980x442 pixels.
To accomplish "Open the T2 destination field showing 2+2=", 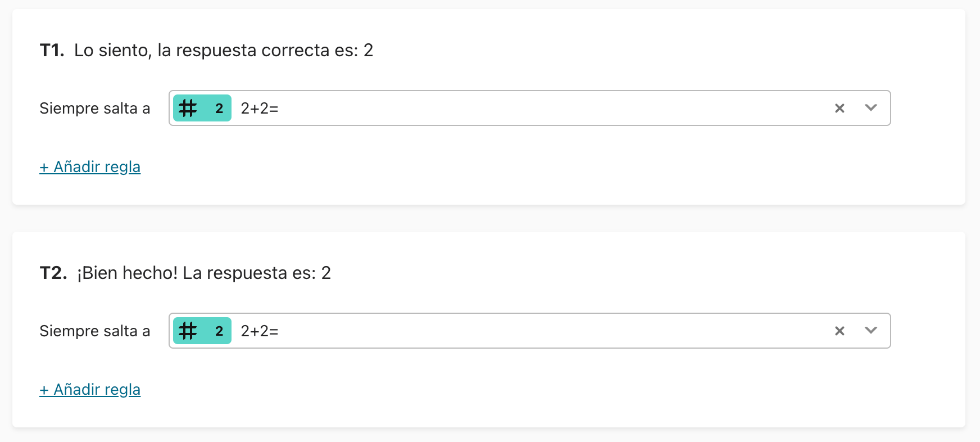I will (529, 331).
